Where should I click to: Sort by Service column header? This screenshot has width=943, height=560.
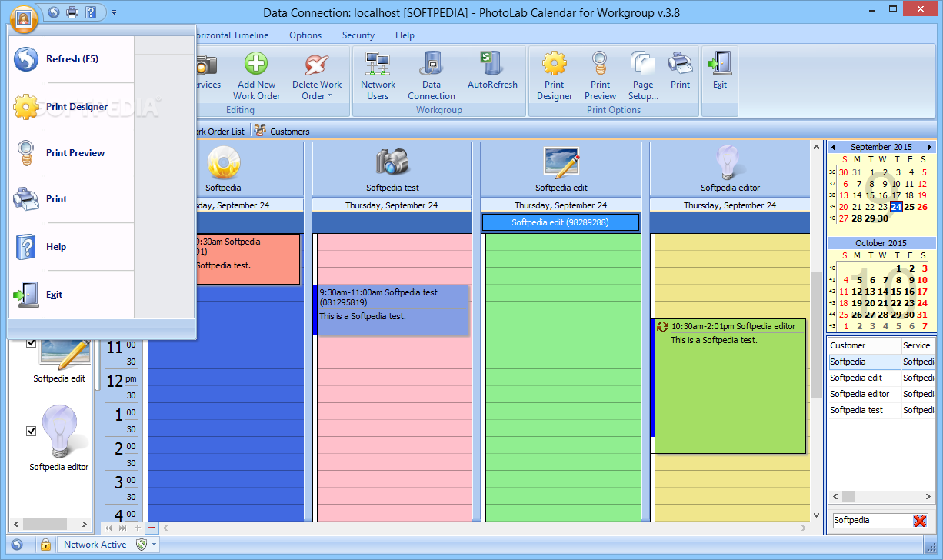point(919,345)
